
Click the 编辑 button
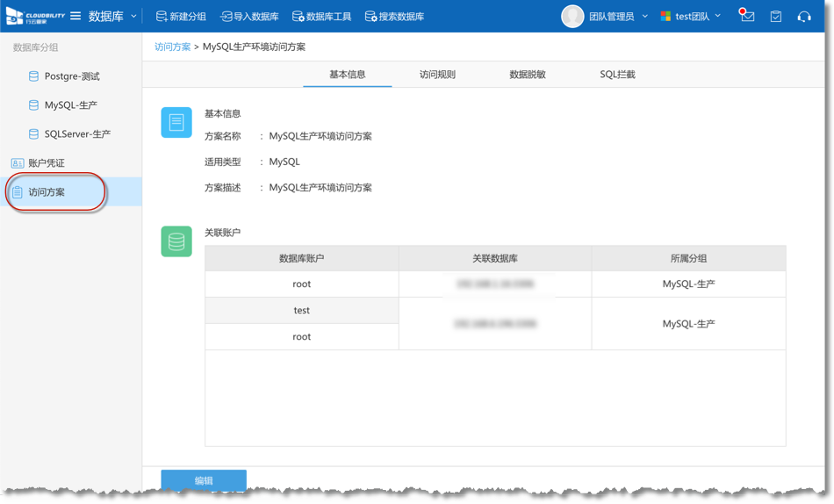(x=204, y=480)
